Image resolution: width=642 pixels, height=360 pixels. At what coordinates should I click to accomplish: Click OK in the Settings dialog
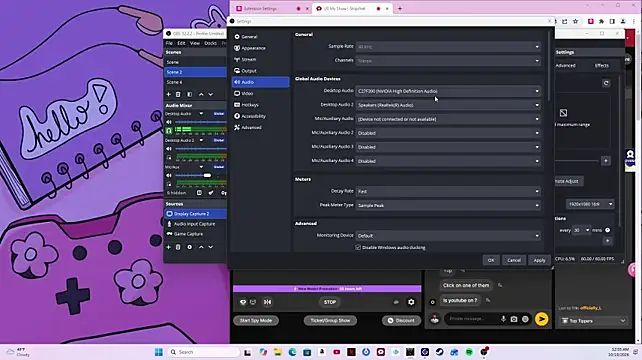491,260
